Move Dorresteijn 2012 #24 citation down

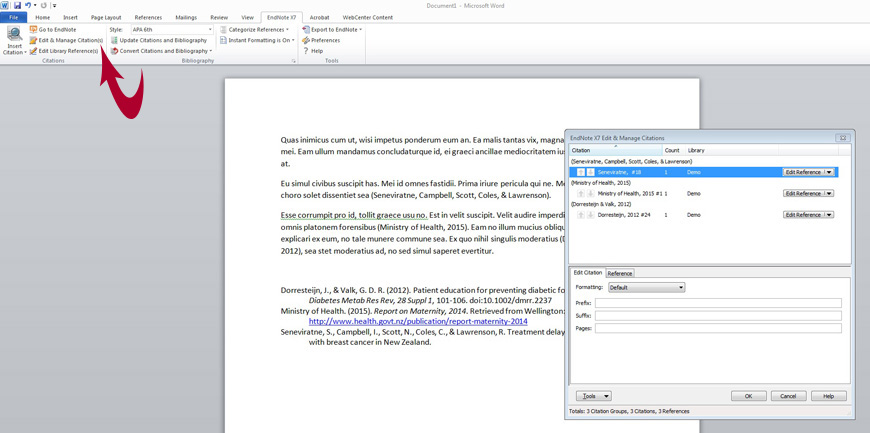pyautogui.click(x=591, y=214)
